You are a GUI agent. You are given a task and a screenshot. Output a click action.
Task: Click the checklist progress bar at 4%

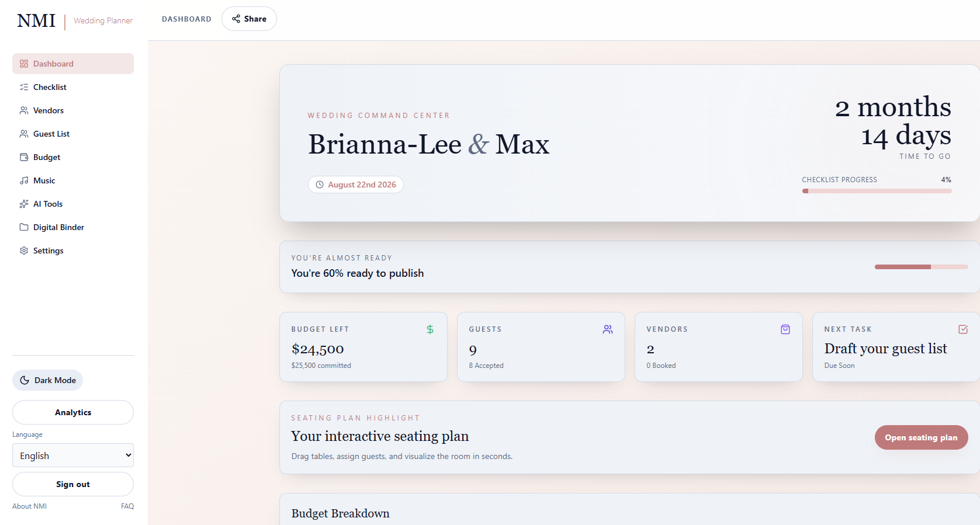[x=877, y=191]
